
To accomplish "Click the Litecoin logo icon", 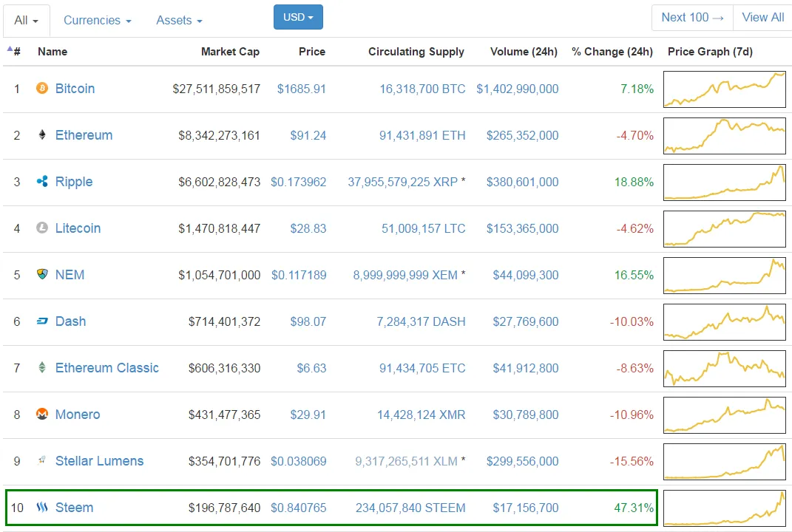I will click(x=42, y=228).
